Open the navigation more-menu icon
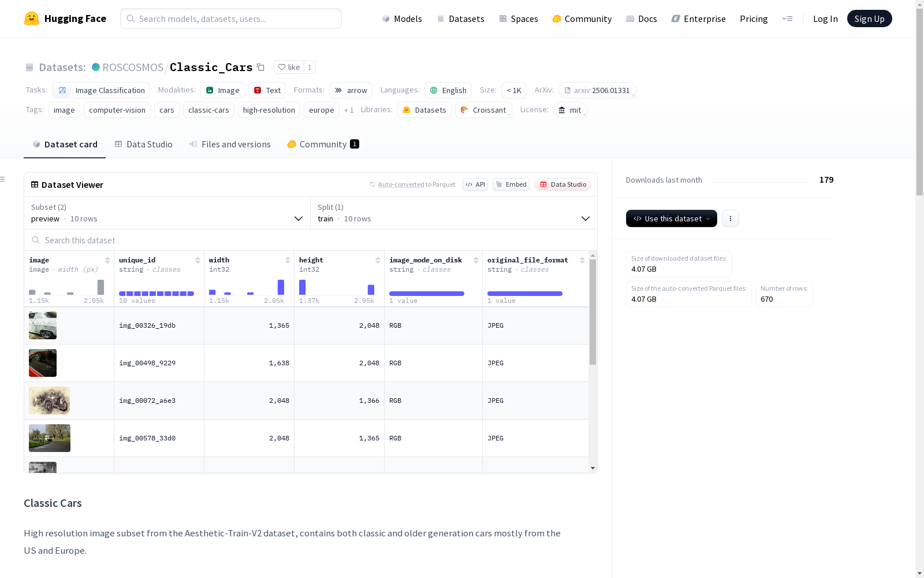This screenshot has height=578, width=924. click(x=787, y=18)
